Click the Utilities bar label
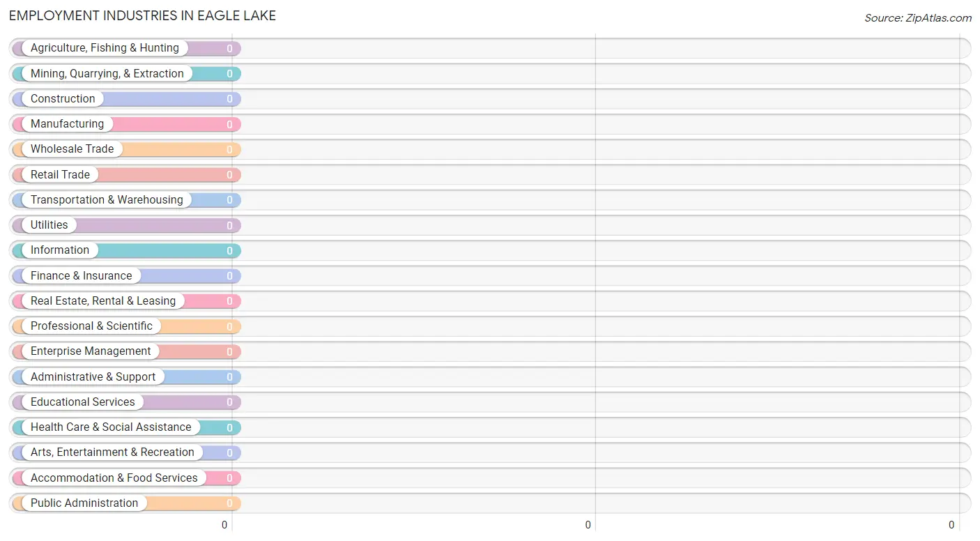 click(x=49, y=224)
